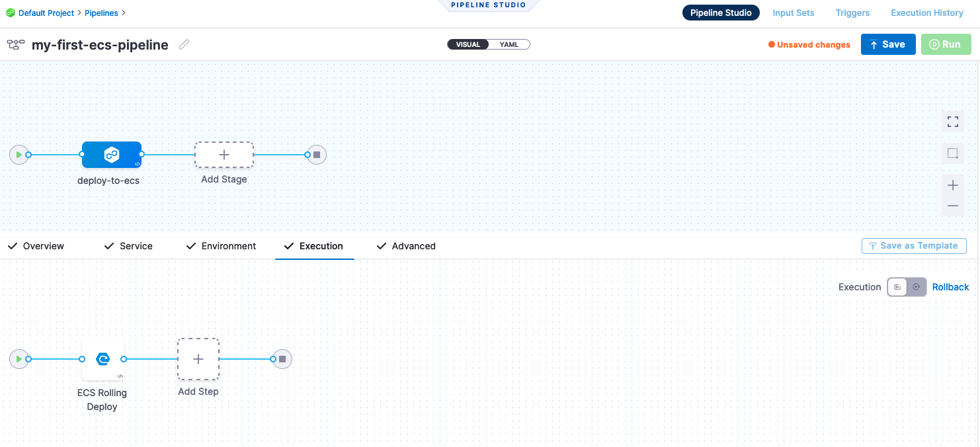Expand the Pipeline Studio collapse handle at top
Image resolution: width=980 pixels, height=447 pixels.
pyautogui.click(x=488, y=5)
